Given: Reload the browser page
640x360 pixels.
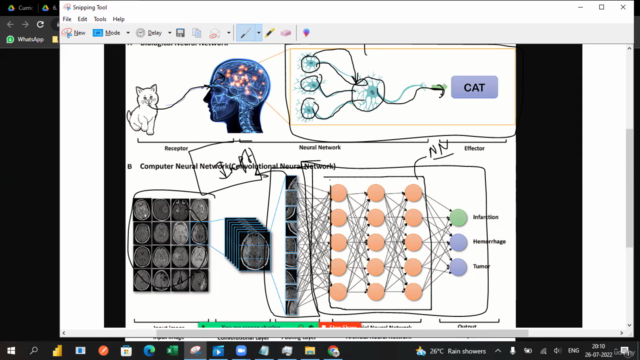Looking at the screenshot, I should coord(40,24).
